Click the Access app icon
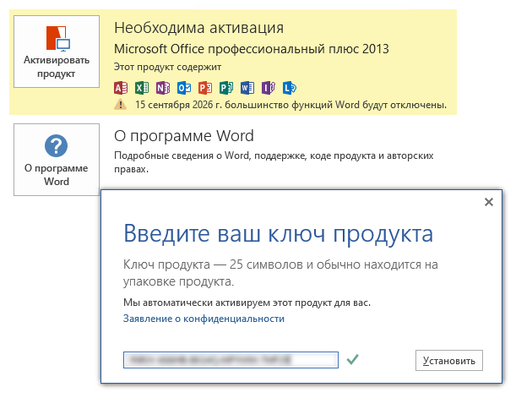This screenshot has width=532, height=409. click(121, 88)
